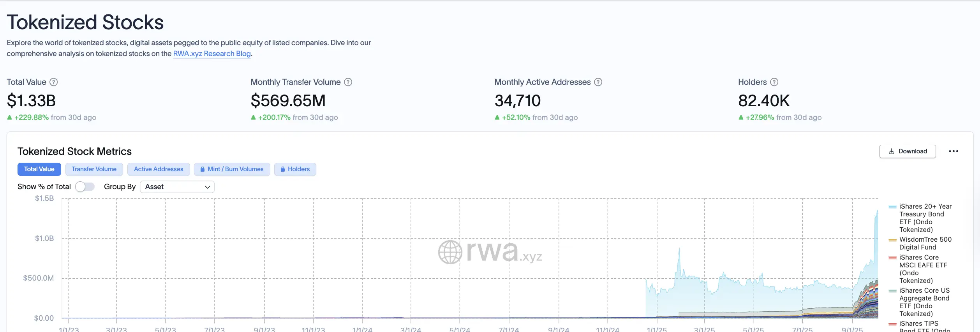The height and width of the screenshot is (332, 980).
Task: Select the Total Value tab
Action: coord(39,169)
